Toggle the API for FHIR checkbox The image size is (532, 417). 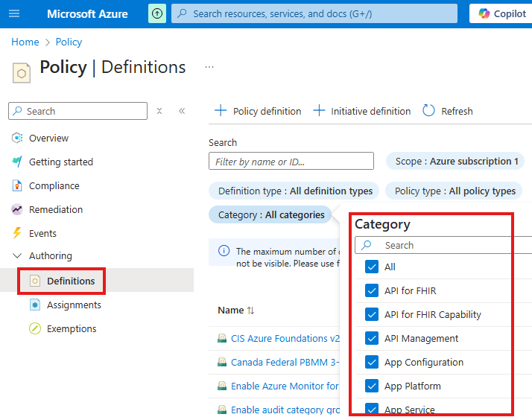click(x=372, y=290)
